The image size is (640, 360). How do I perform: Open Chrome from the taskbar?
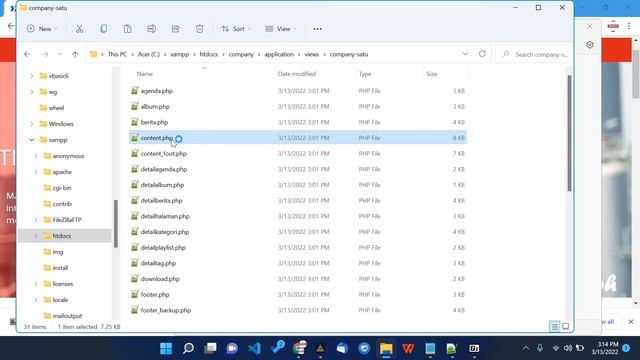coord(299,349)
